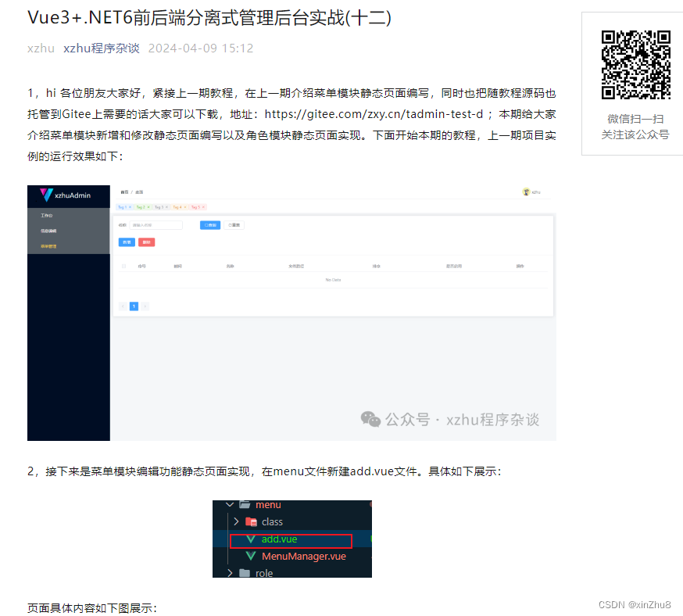The height and width of the screenshot is (616, 683).
Task: Collapse the menu folder chevron
Action: pyautogui.click(x=229, y=505)
